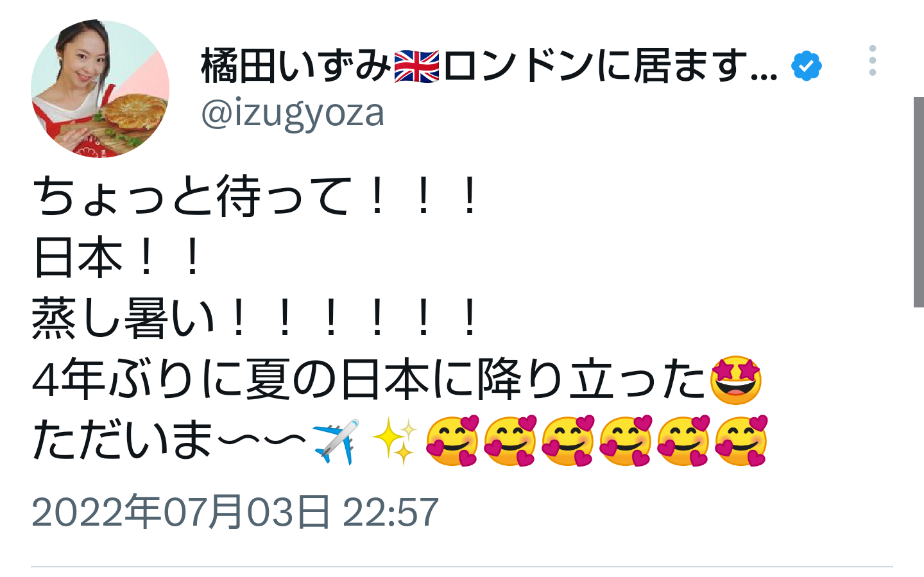Click the scrollbar track below the thumb

(x=918, y=442)
